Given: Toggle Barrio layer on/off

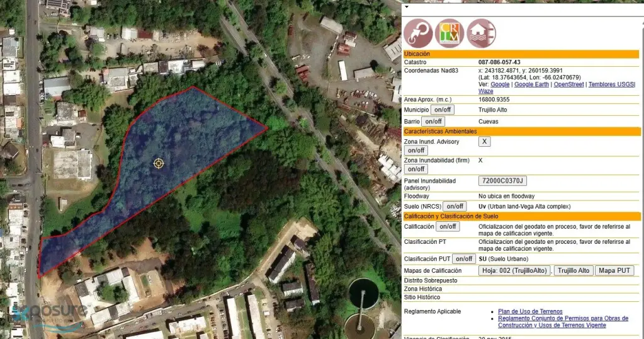Looking at the screenshot, I should [x=433, y=122].
